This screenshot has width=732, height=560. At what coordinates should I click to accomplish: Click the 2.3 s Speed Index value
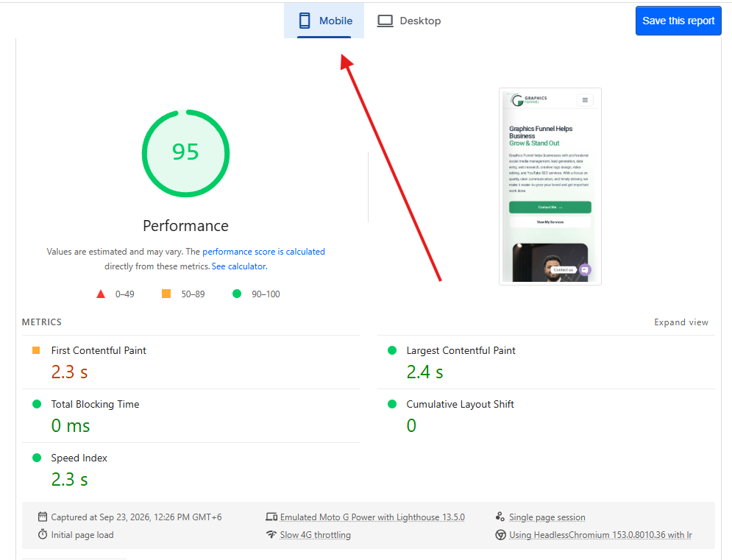[70, 479]
